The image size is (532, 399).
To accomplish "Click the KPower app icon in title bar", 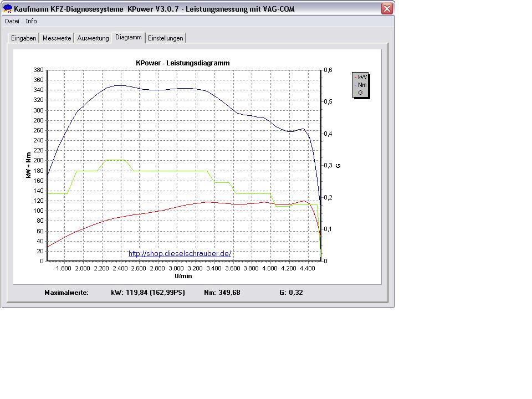I will (x=7, y=9).
